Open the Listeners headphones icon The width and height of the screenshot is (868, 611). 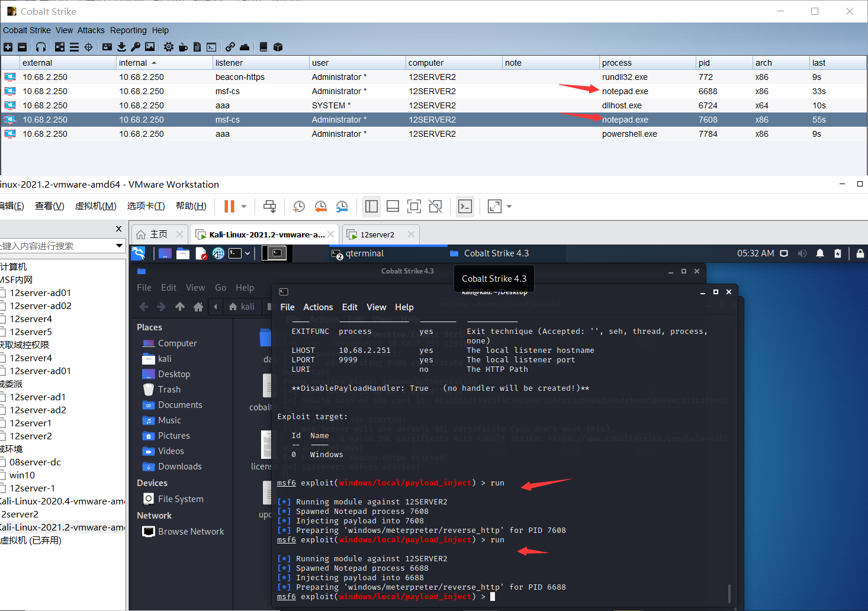41,47
